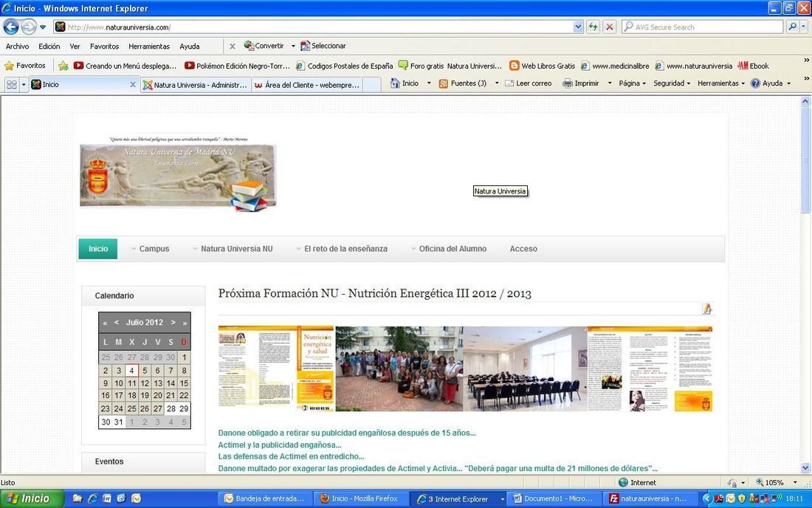This screenshot has width=812, height=508.
Task: Click the article edit pencil icon
Action: [x=707, y=309]
